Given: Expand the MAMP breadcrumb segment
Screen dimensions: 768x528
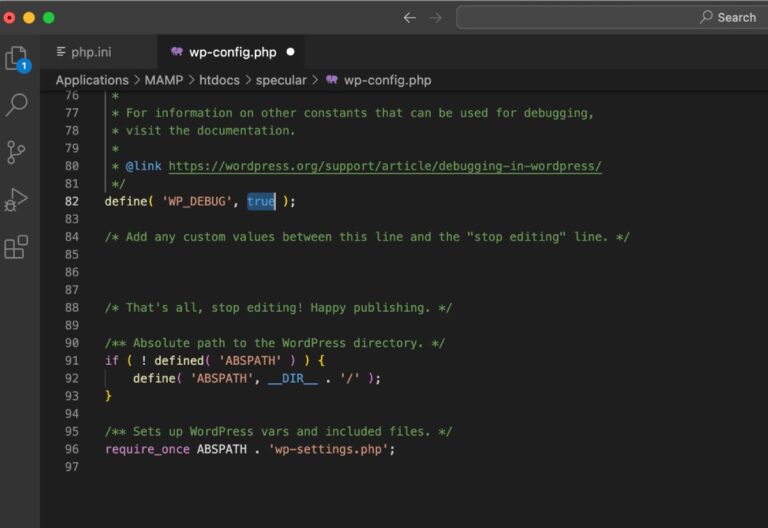Looking at the screenshot, I should [164, 80].
